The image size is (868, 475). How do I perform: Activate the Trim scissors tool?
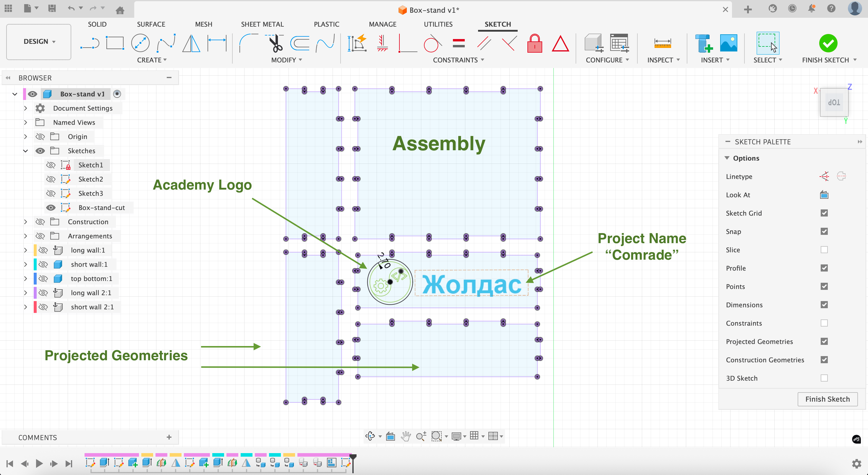coord(275,43)
